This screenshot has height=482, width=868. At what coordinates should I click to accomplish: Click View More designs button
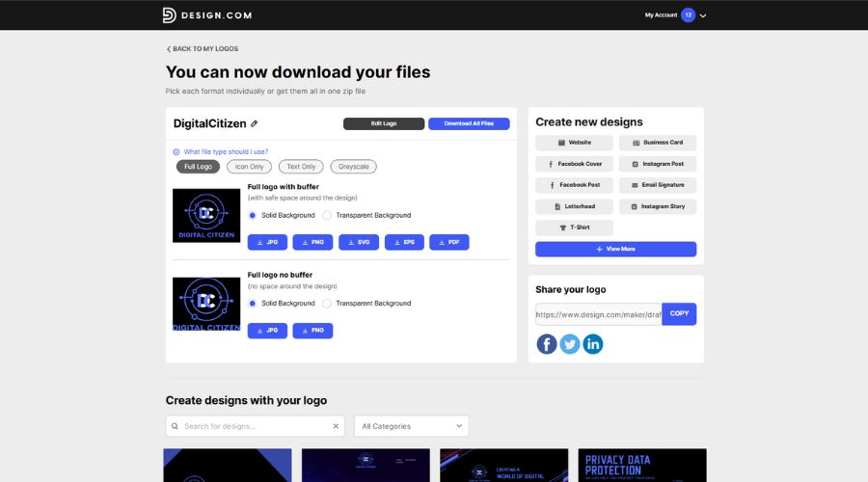point(615,249)
